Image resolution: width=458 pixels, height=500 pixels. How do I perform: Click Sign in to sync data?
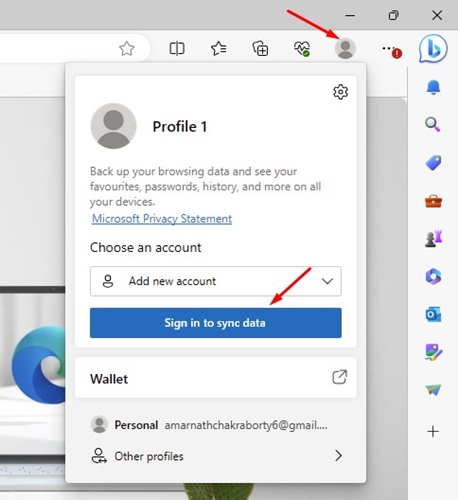tap(216, 323)
